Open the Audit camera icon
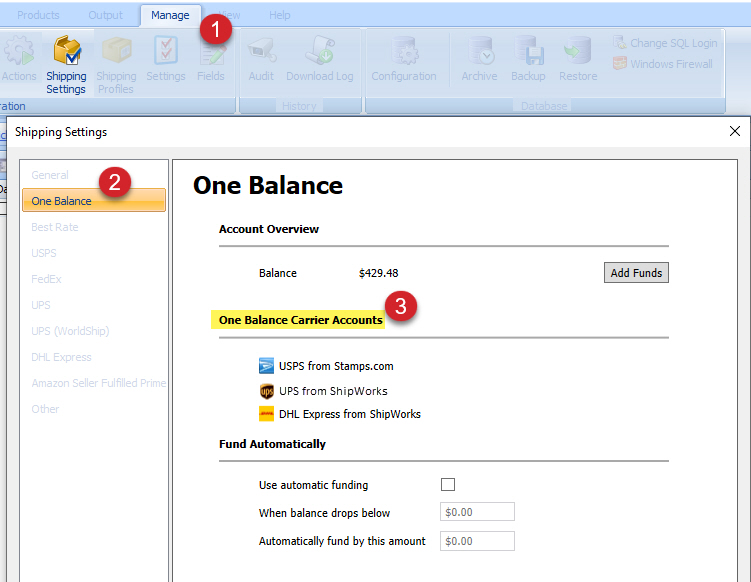This screenshot has height=582, width=751. [x=261, y=58]
